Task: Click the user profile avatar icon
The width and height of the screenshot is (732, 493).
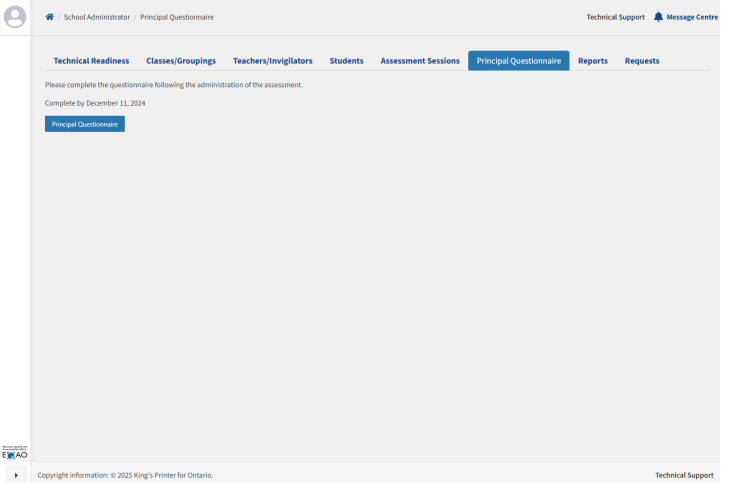Action: point(15,17)
